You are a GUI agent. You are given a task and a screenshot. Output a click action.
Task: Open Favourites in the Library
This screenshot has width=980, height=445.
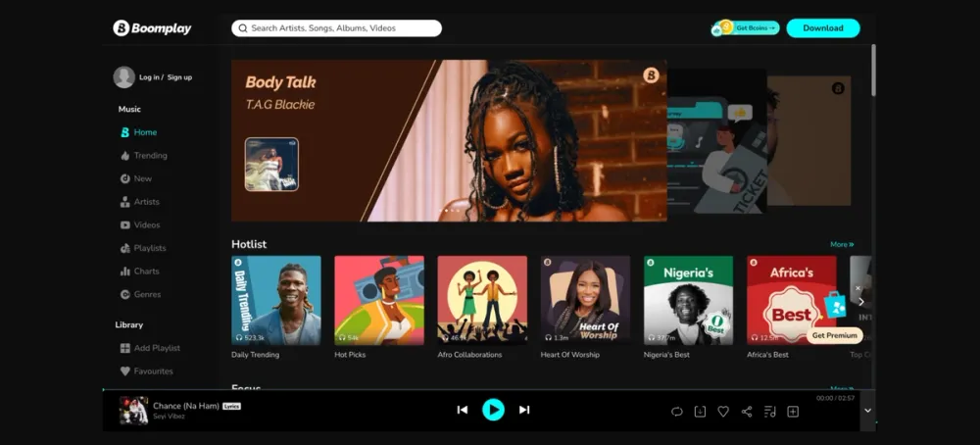(153, 371)
